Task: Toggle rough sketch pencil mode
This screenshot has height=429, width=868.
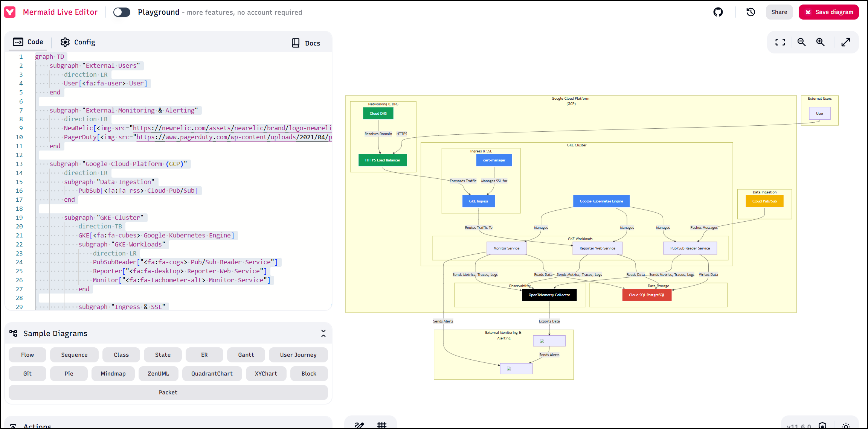Action: pyautogui.click(x=359, y=425)
